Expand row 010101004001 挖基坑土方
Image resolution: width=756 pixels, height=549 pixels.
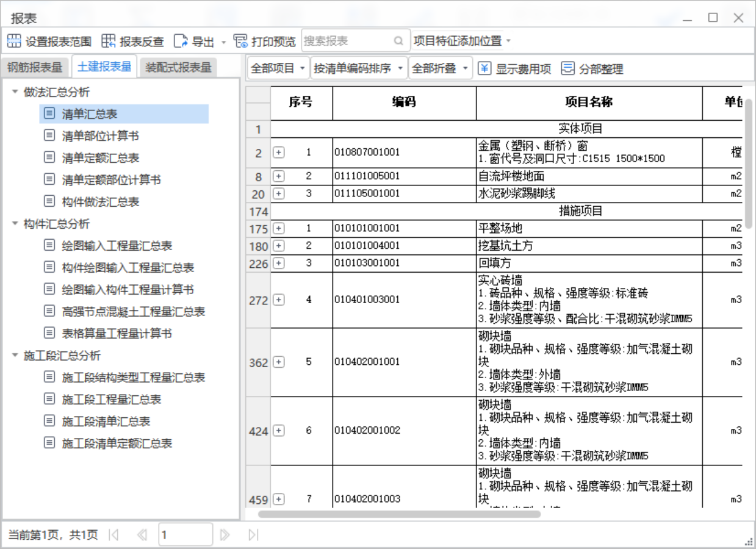(279, 246)
